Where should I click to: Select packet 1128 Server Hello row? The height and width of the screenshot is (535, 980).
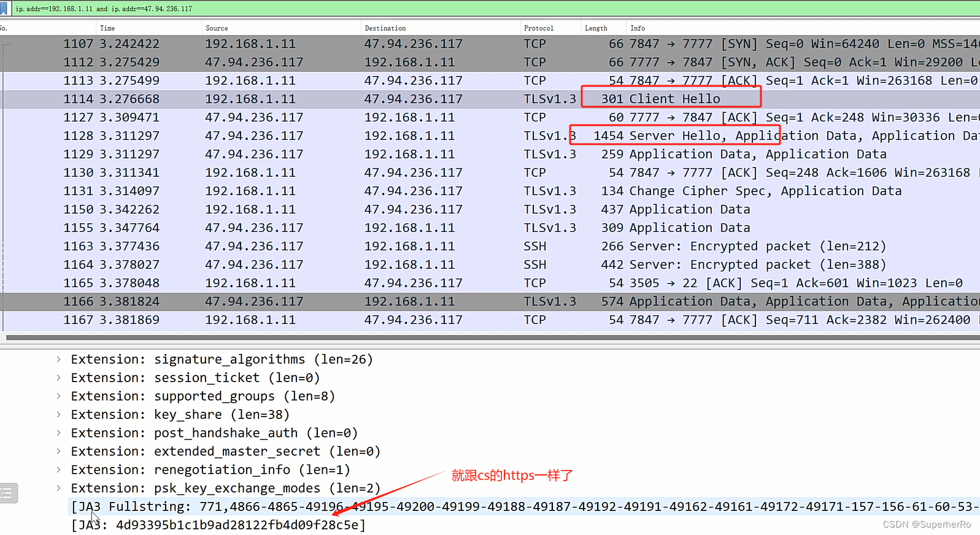click(x=490, y=136)
